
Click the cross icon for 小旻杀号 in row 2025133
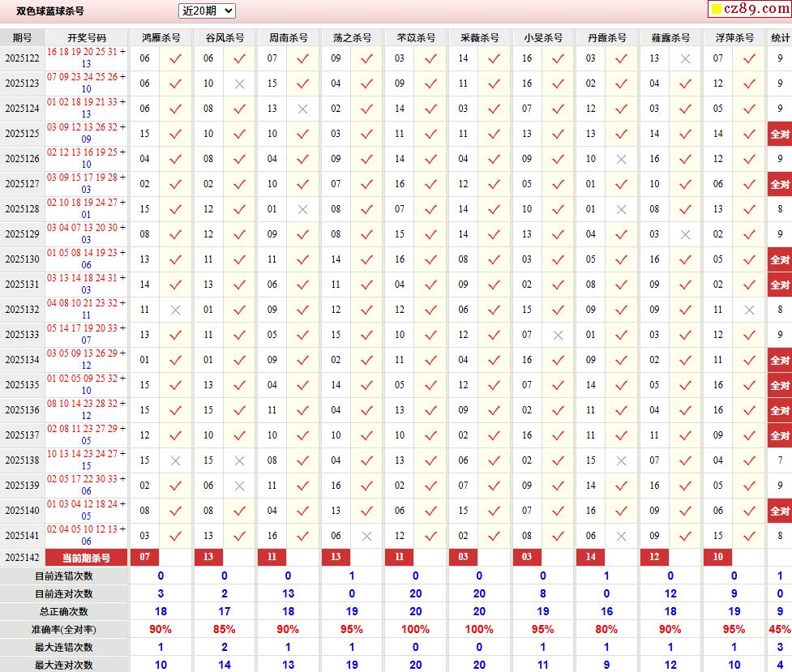558,335
